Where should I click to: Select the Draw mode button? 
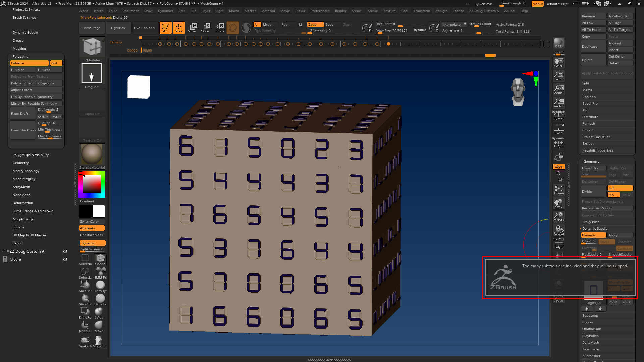tap(179, 28)
